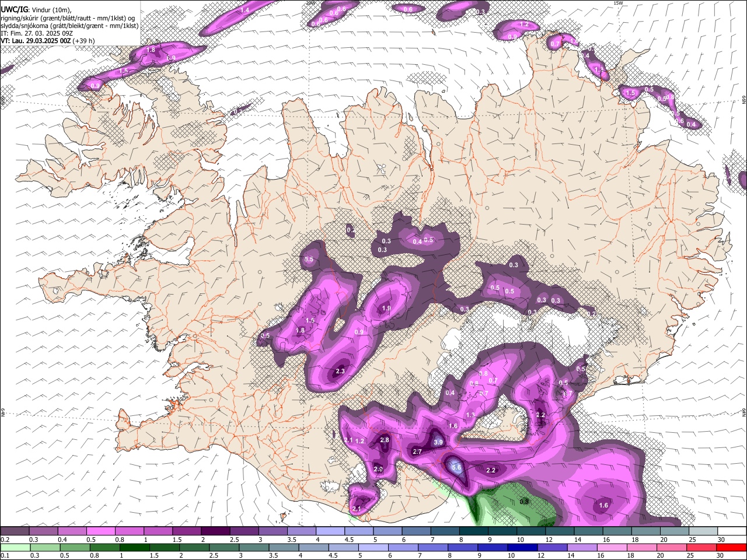The height and width of the screenshot is (560, 747).
Task: Click the lavender swatch at 4 in upper legend
Action: click(x=330, y=531)
